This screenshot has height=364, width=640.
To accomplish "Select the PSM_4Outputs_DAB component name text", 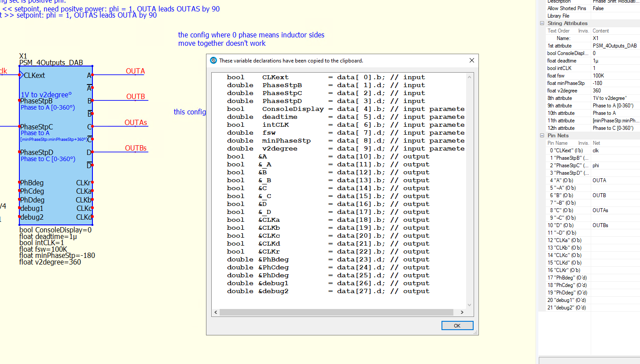I will pyautogui.click(x=51, y=63).
